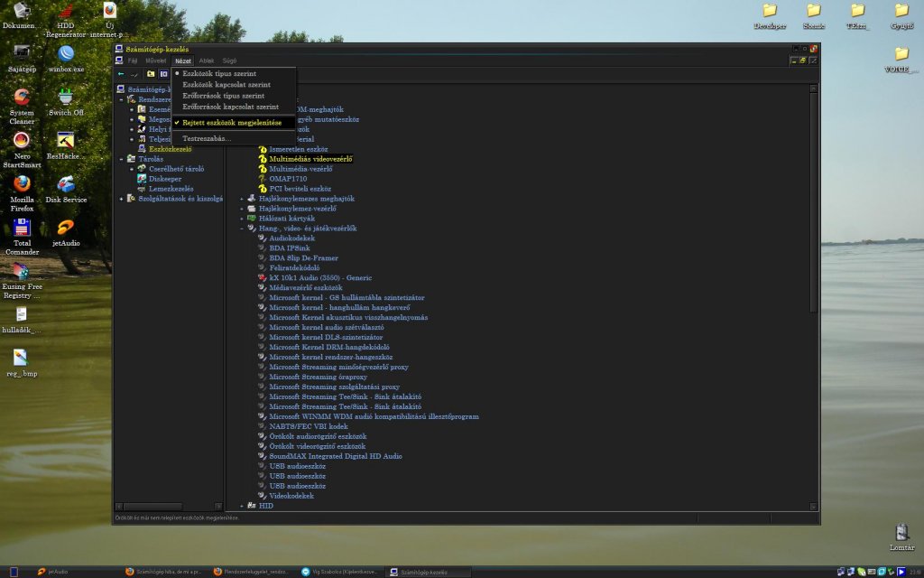Toggle the console tree pane toolbar icon

(x=164, y=74)
